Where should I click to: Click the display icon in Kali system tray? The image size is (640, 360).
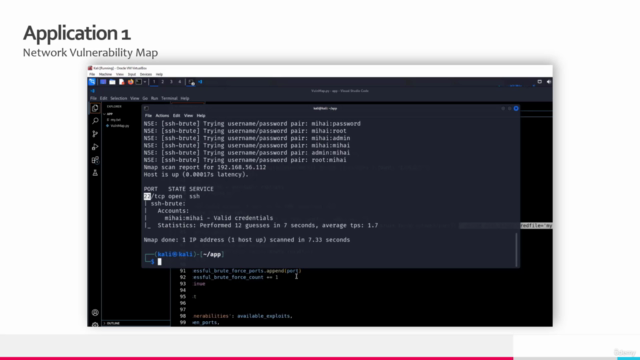click(x=540, y=82)
